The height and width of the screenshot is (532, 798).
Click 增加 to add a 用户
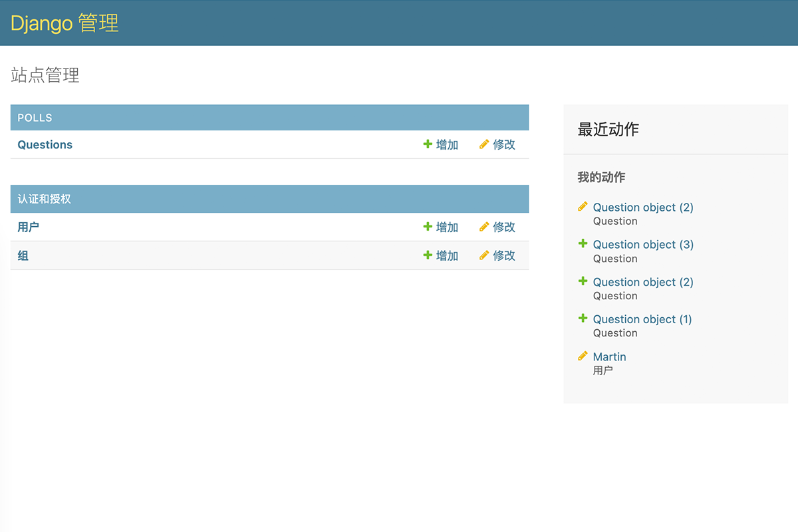[x=447, y=227]
